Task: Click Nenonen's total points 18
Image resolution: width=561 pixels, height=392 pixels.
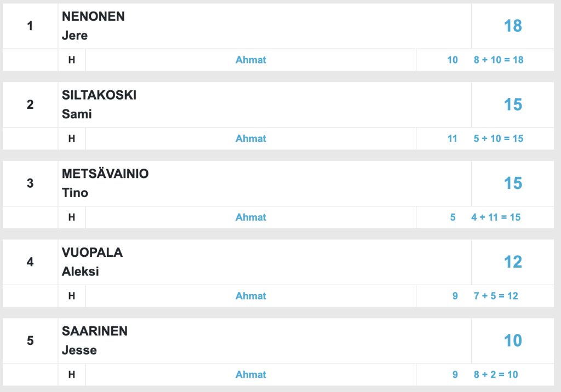Action: [513, 26]
